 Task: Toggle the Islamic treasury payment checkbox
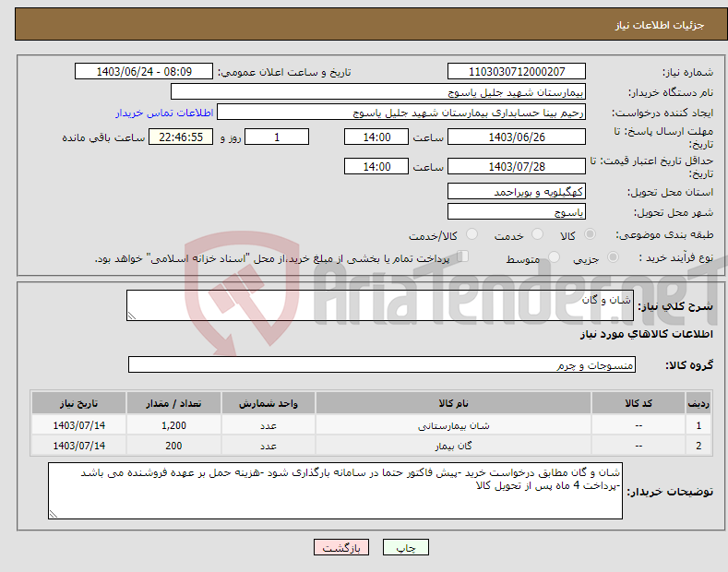(x=462, y=256)
